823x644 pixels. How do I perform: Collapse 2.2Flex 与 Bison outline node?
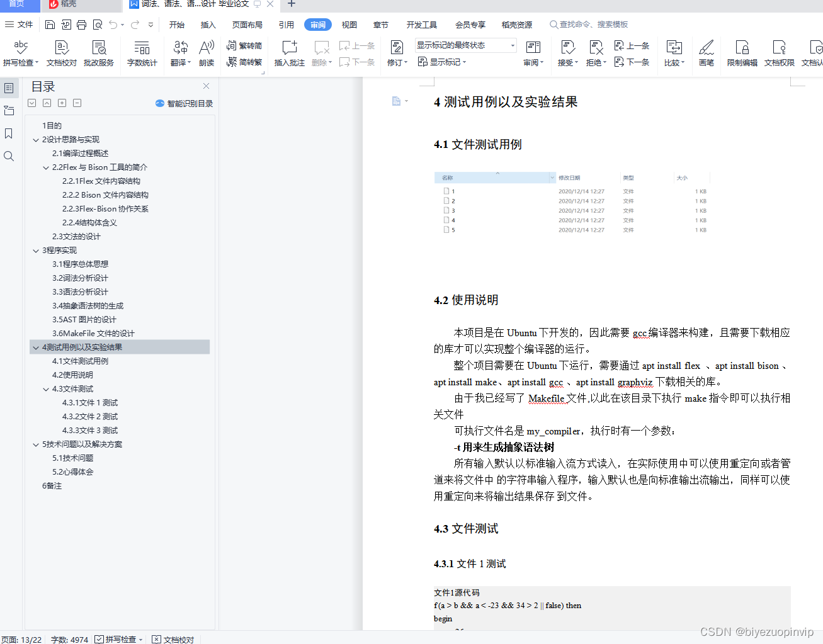(x=46, y=167)
